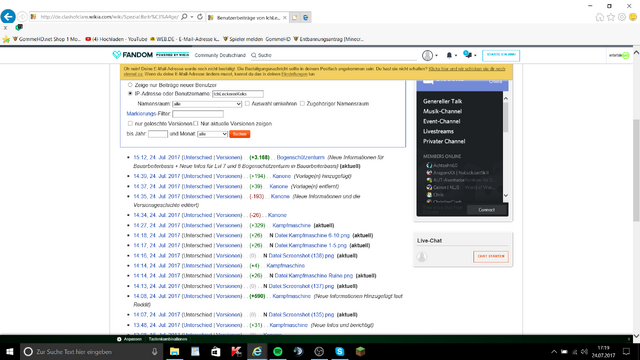Open Datei Screenshot (138) png link
Screen dimensions: 640x360
coord(301,256)
